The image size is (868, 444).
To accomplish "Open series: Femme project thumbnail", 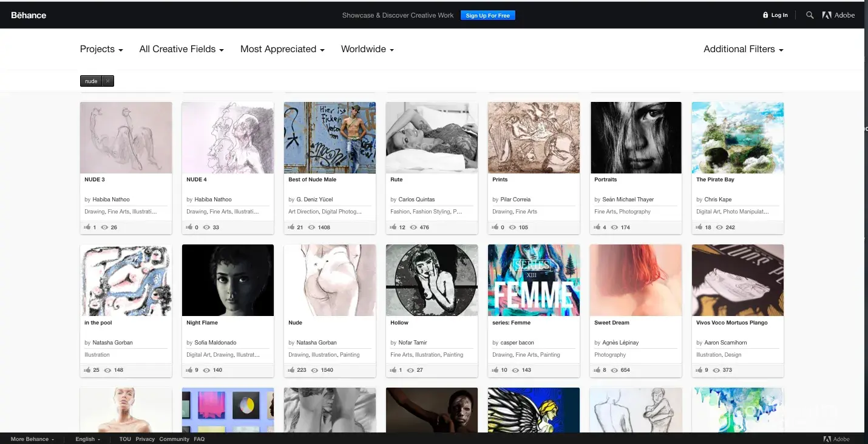I will tap(534, 280).
